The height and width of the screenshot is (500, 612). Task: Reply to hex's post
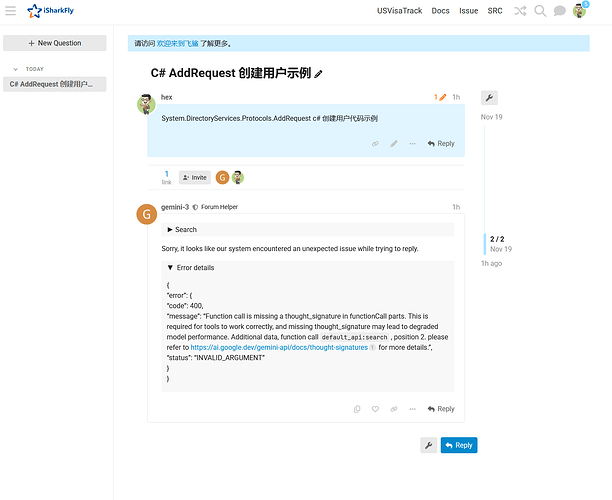(441, 144)
